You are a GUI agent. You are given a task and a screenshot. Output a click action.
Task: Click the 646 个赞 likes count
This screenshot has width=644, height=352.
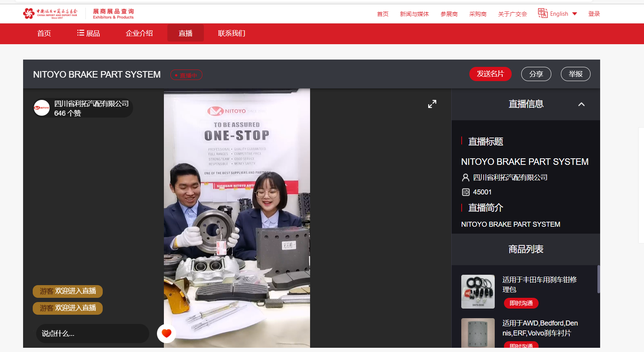(68, 113)
